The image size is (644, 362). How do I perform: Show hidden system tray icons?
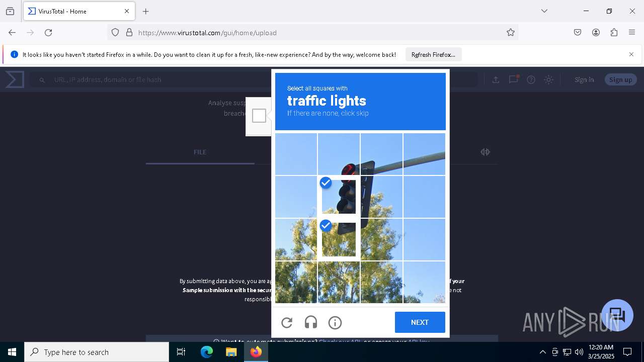tap(542, 352)
